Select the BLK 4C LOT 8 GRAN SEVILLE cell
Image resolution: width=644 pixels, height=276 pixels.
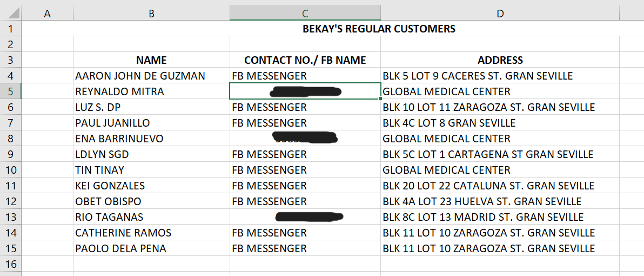pyautogui.click(x=449, y=123)
